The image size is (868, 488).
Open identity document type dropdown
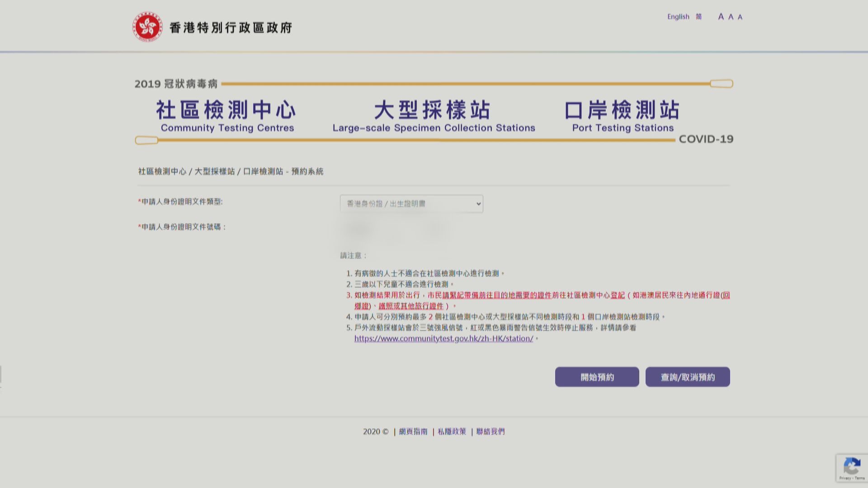pos(411,204)
